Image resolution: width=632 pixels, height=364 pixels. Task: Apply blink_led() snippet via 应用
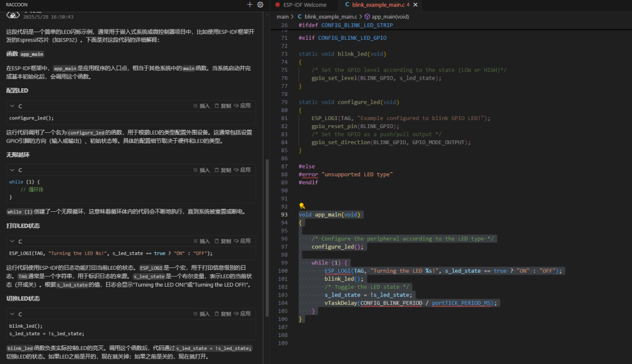coord(242,314)
